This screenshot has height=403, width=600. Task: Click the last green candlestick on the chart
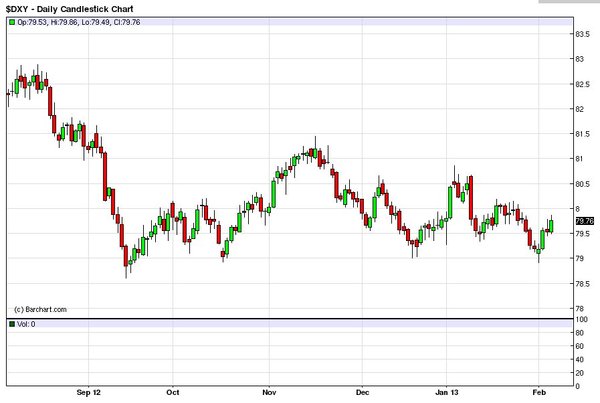(550, 226)
